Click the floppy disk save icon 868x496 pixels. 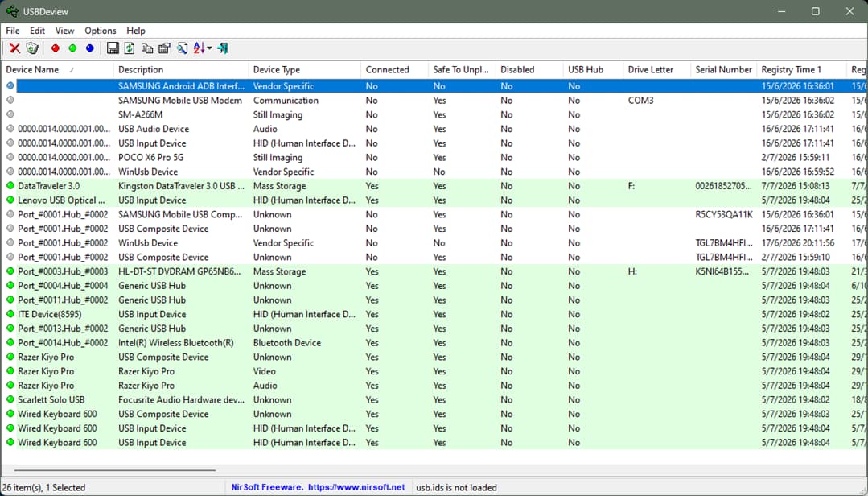coord(113,48)
